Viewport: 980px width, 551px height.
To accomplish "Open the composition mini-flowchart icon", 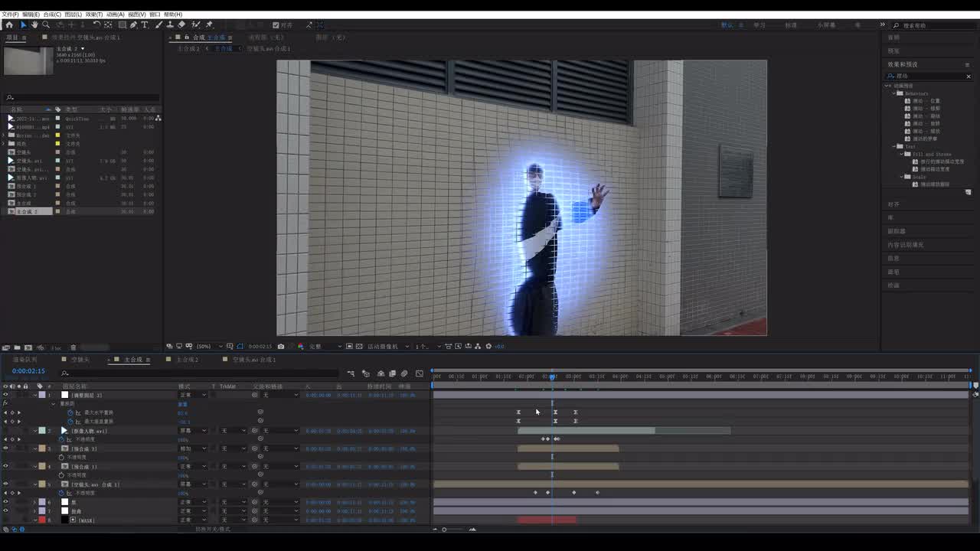I will click(351, 373).
